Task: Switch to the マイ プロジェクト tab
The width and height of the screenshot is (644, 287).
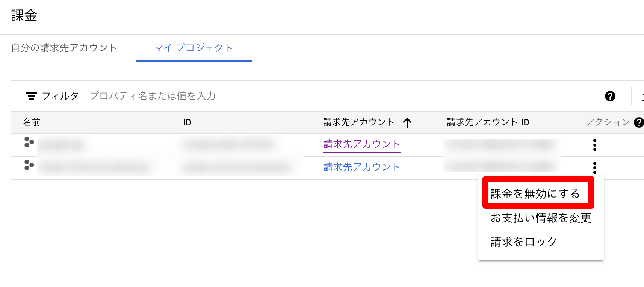Action: (194, 48)
